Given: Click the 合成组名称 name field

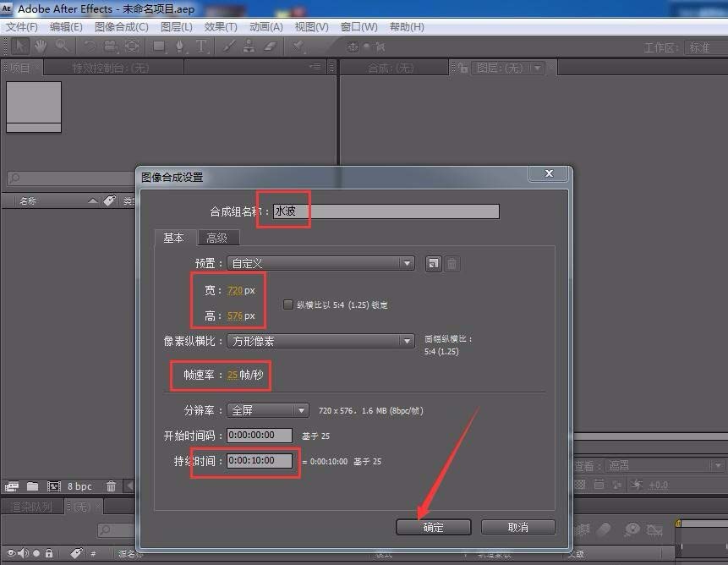Looking at the screenshot, I should pyautogui.click(x=386, y=211).
